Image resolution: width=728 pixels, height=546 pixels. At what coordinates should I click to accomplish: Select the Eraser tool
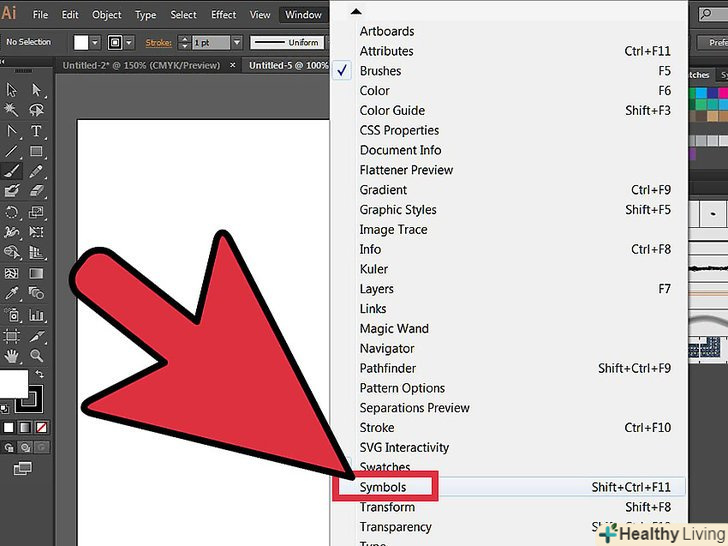point(36,191)
